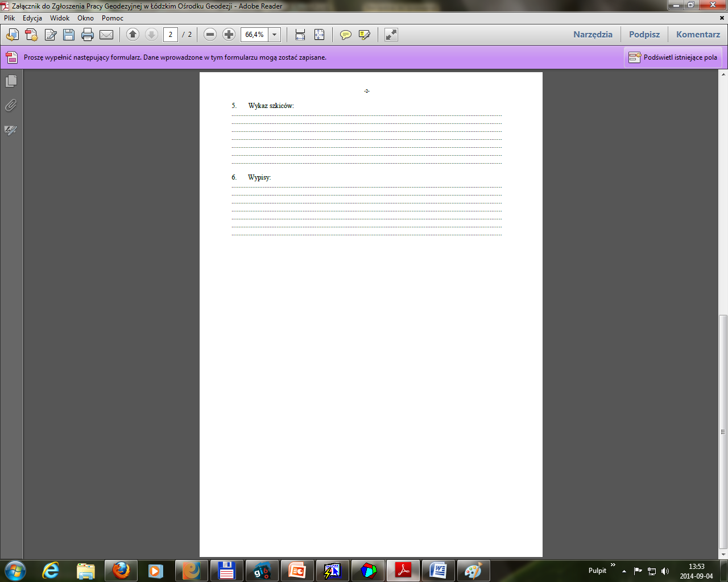Click the form message bar icon
The height and width of the screenshot is (582, 728).
(12, 57)
